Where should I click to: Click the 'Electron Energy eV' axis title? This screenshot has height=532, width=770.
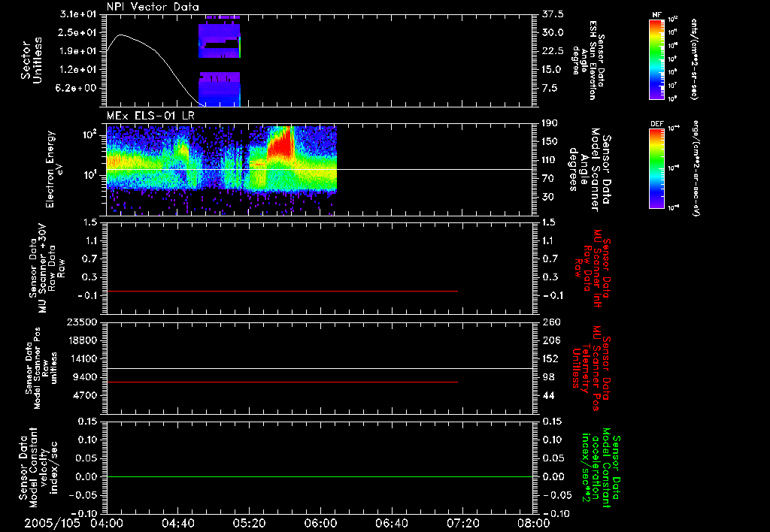(54, 169)
